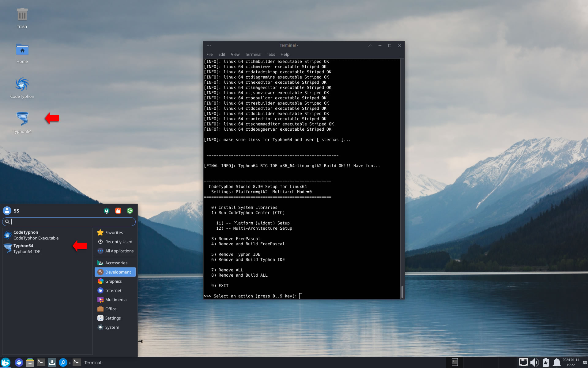Launch Typhon64 from the desktop icon

22,123
